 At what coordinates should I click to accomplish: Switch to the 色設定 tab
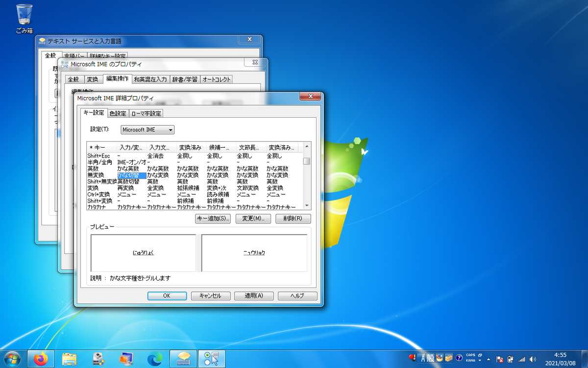(118, 113)
